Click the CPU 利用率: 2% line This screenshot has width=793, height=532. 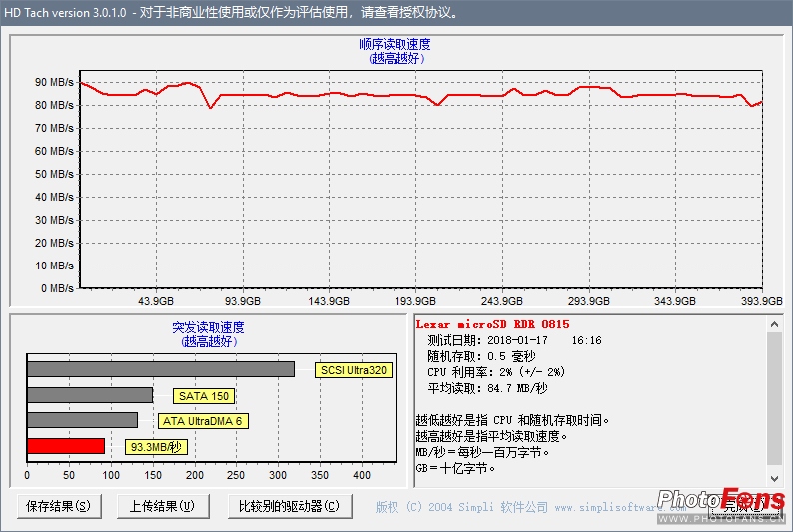point(496,372)
